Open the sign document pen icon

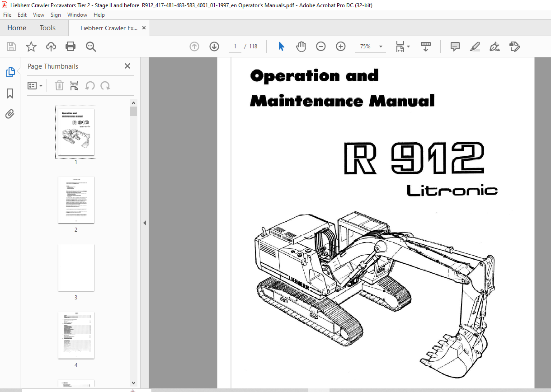(x=494, y=47)
